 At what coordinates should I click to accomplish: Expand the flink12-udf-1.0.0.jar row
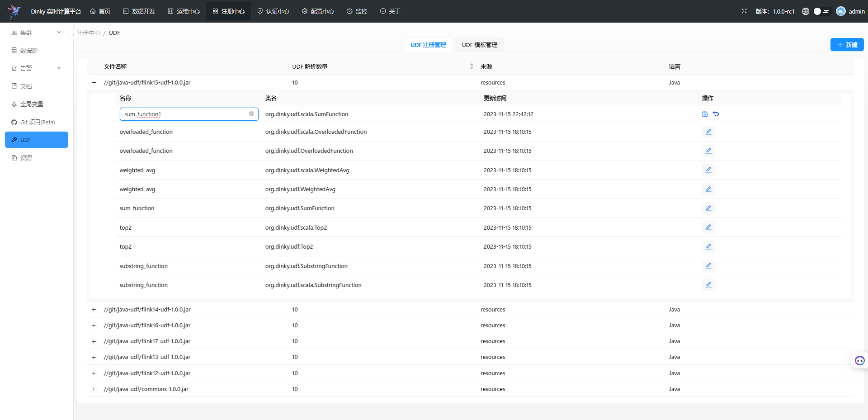click(94, 373)
